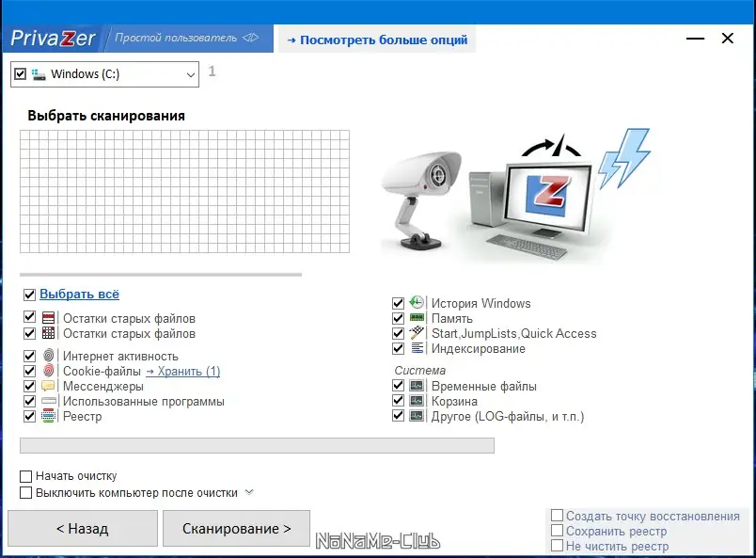This screenshot has width=756, height=558.
Task: Open Посмотреть больше опций
Action: tap(377, 40)
